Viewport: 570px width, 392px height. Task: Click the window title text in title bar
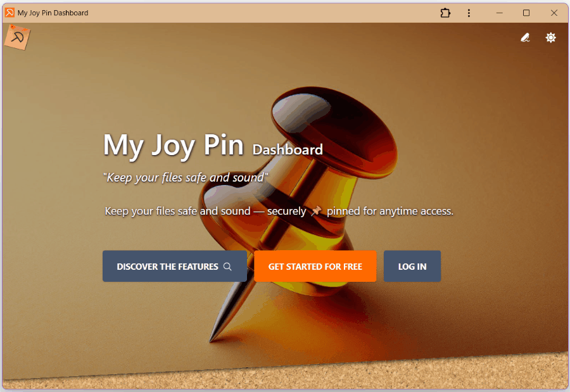53,13
